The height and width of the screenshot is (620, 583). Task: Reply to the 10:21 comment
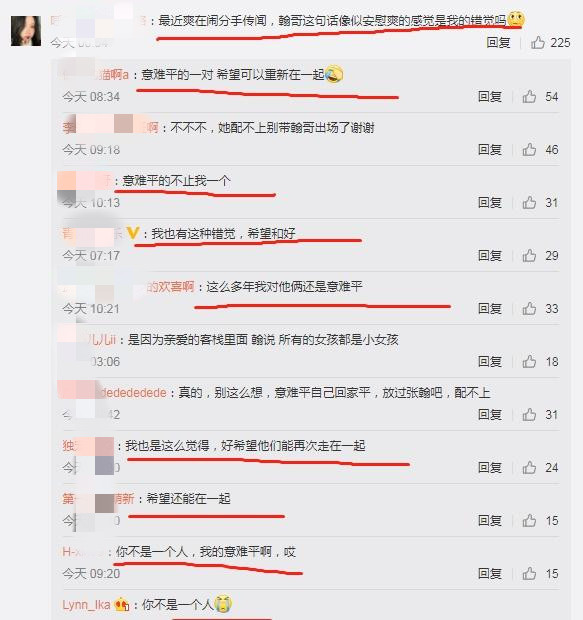(490, 308)
